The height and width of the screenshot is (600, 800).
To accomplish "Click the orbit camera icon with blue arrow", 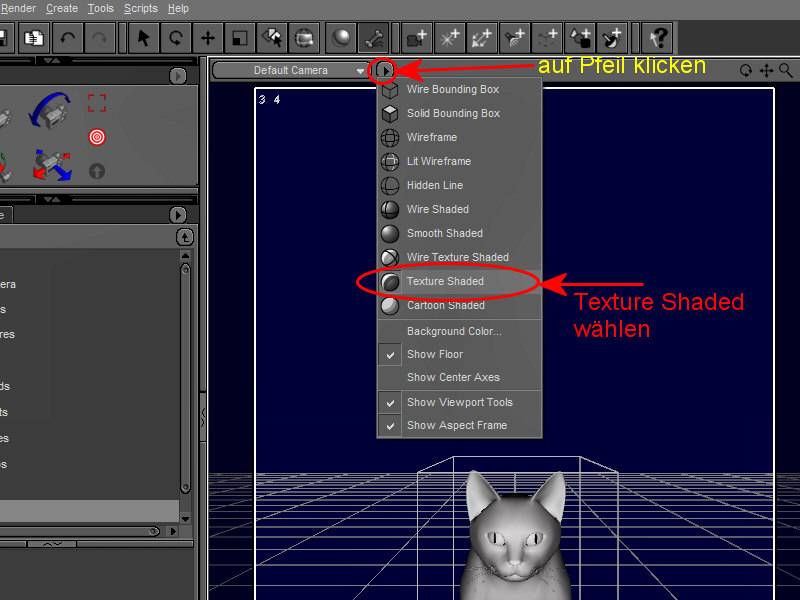I will (x=50, y=110).
